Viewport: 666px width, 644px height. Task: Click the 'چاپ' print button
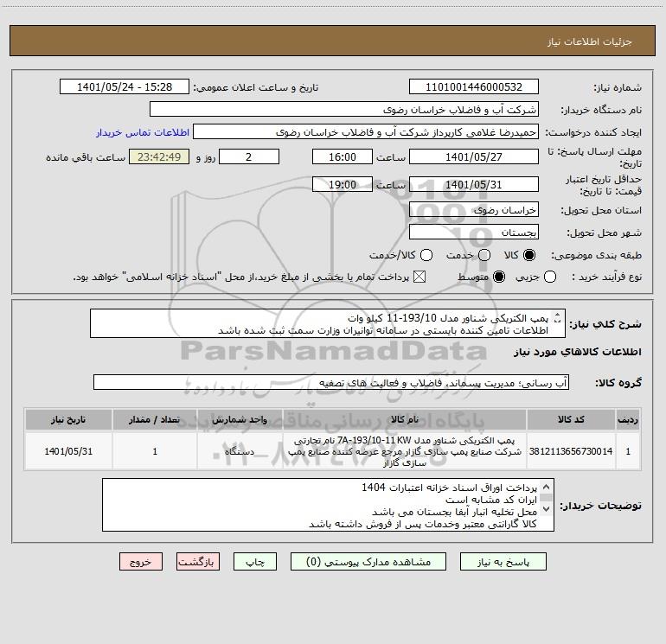click(255, 562)
